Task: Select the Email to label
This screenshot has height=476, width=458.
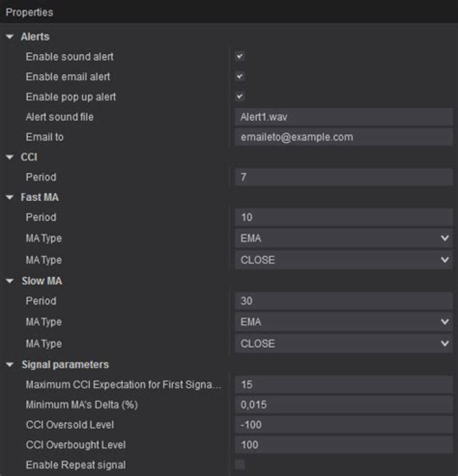Action: 45,137
